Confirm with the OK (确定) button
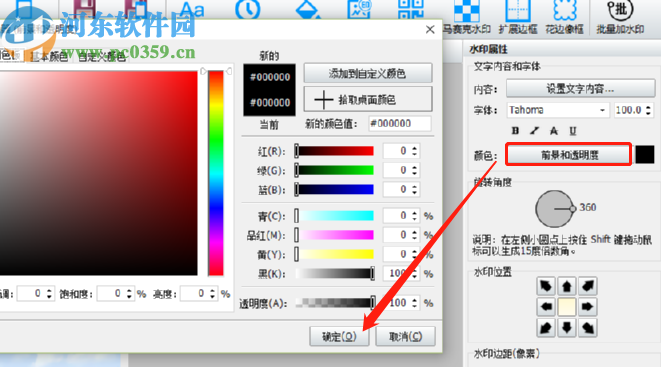The width and height of the screenshot is (661, 367). coord(339,336)
